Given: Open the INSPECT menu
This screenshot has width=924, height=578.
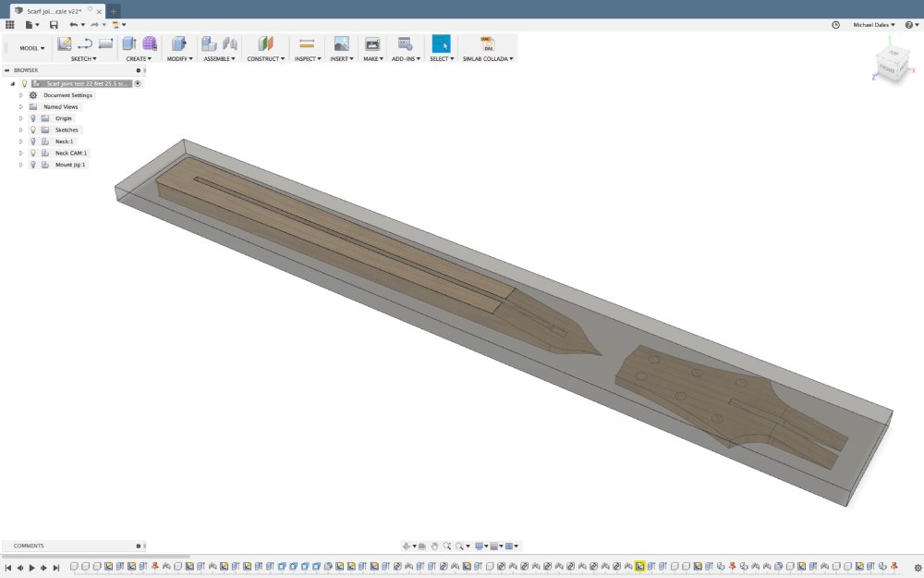Looking at the screenshot, I should pos(308,59).
